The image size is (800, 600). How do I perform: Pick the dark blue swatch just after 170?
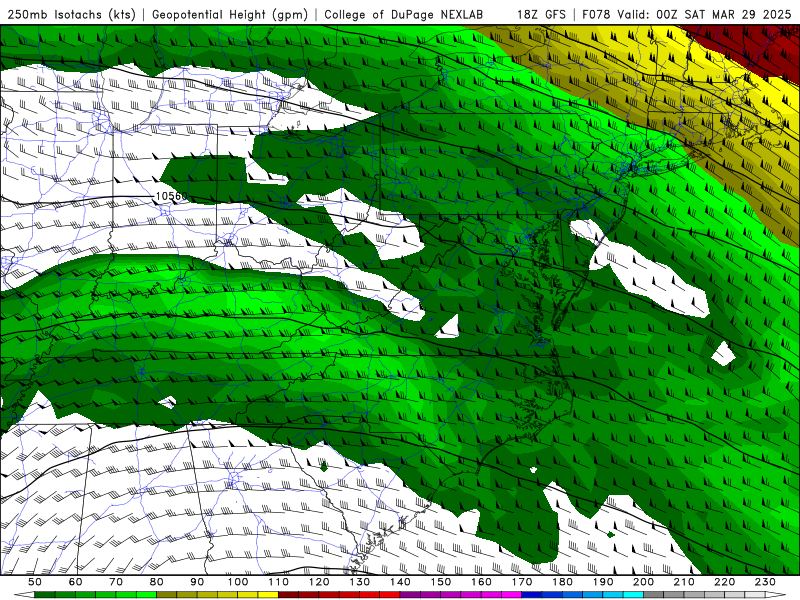[x=532, y=595]
